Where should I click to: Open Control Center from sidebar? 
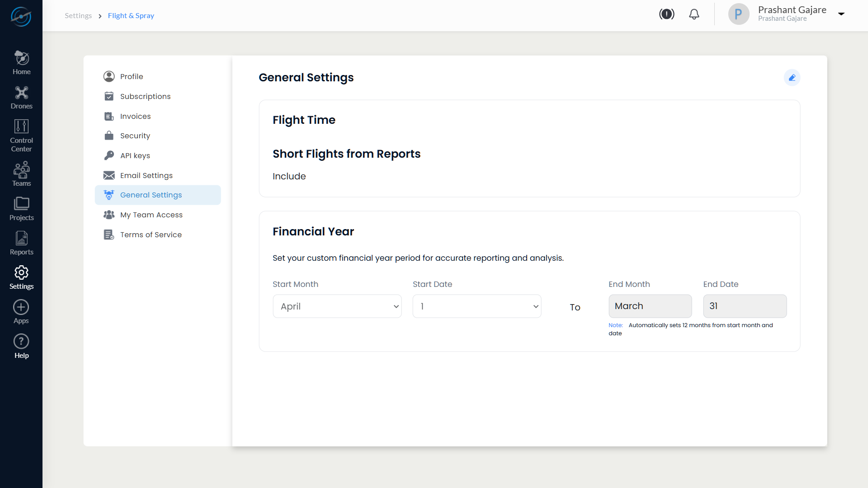pyautogui.click(x=21, y=135)
